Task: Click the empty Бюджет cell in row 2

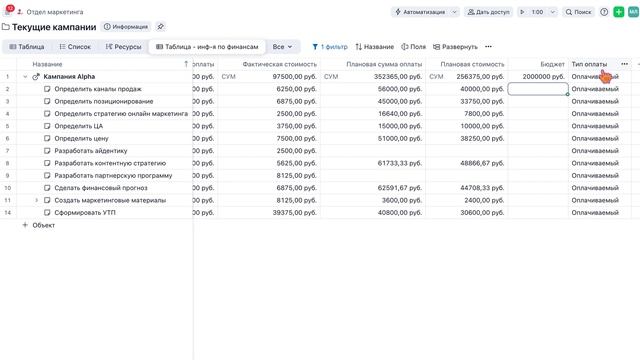Action: tap(538, 89)
